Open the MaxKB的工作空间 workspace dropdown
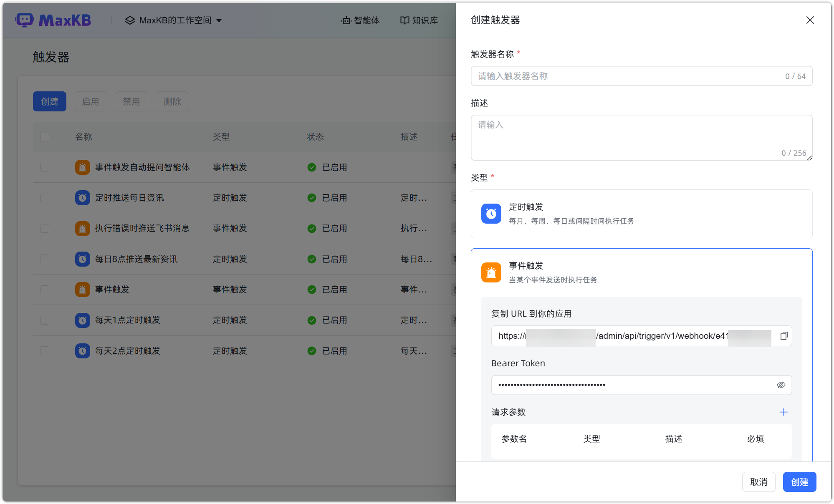834x504 pixels. coord(173,20)
